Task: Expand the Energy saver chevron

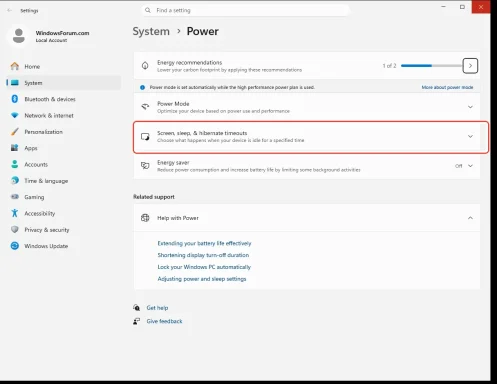Action: (x=470, y=166)
